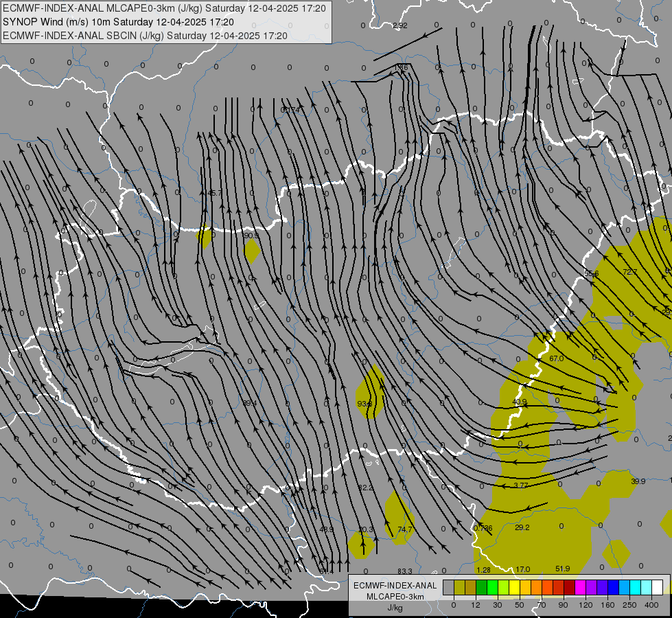The height and width of the screenshot is (618, 672).
Task: Click the map value '69.4'
Action: (249, 403)
